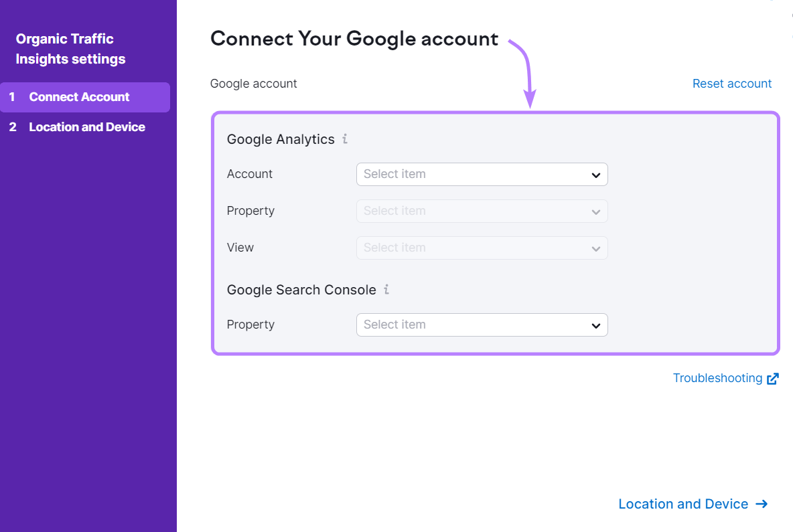Click the info icon beside Google Search Console
Image resolution: width=793 pixels, height=532 pixels.
click(386, 290)
